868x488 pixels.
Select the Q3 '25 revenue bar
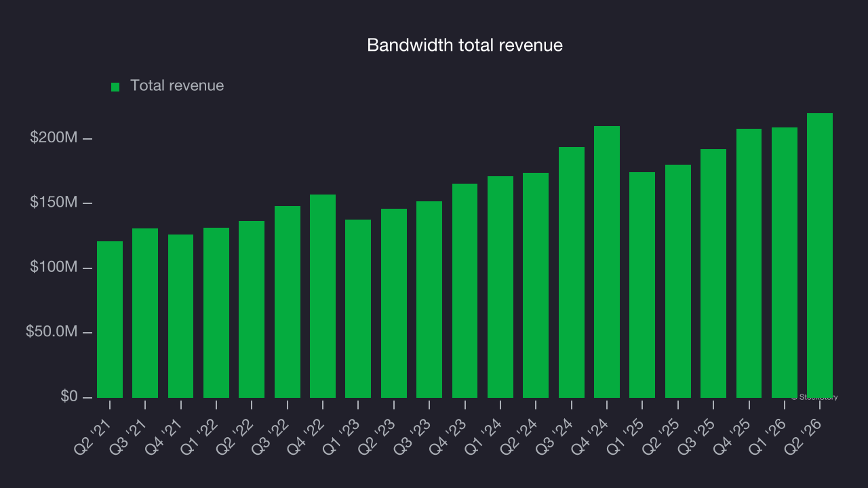pos(713,273)
